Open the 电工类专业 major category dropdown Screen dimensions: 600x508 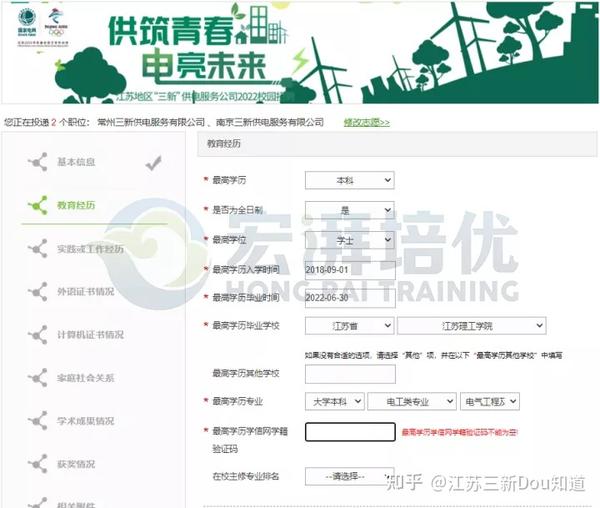coord(411,402)
